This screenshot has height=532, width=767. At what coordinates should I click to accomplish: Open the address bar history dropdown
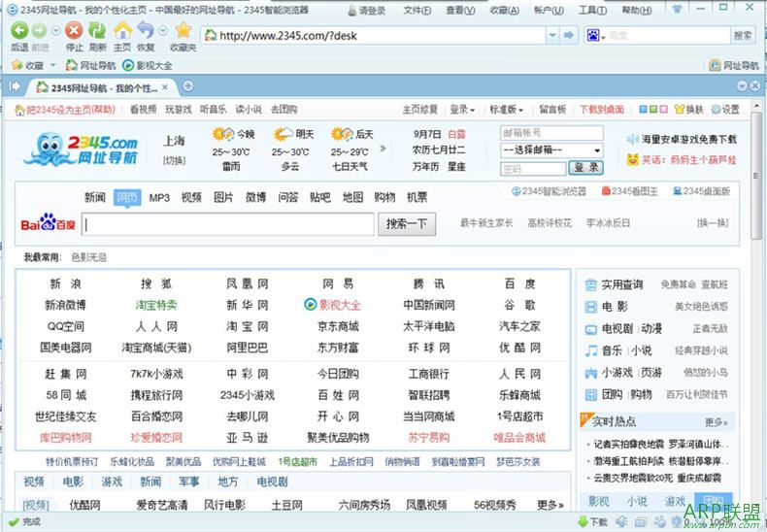[552, 35]
